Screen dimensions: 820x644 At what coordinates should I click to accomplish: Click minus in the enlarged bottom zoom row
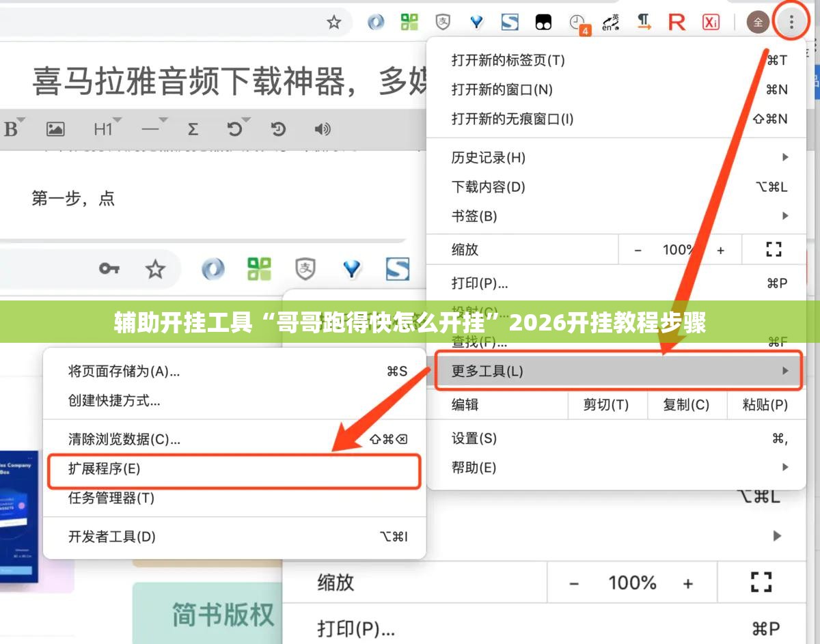point(574,583)
